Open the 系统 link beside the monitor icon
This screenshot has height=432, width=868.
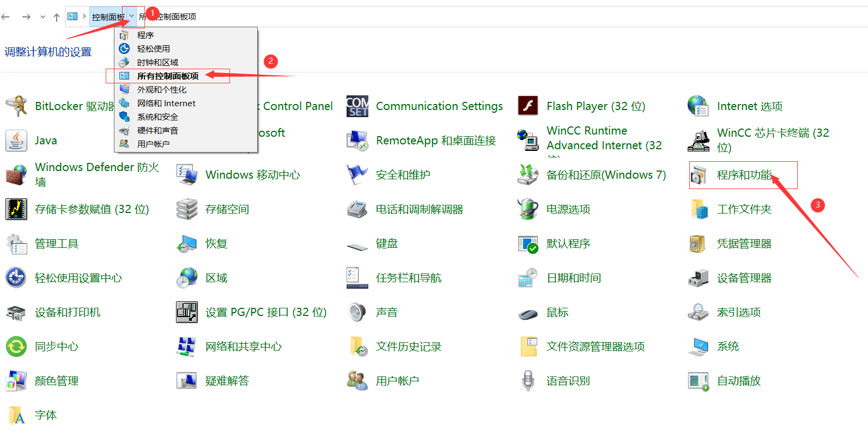(x=728, y=346)
